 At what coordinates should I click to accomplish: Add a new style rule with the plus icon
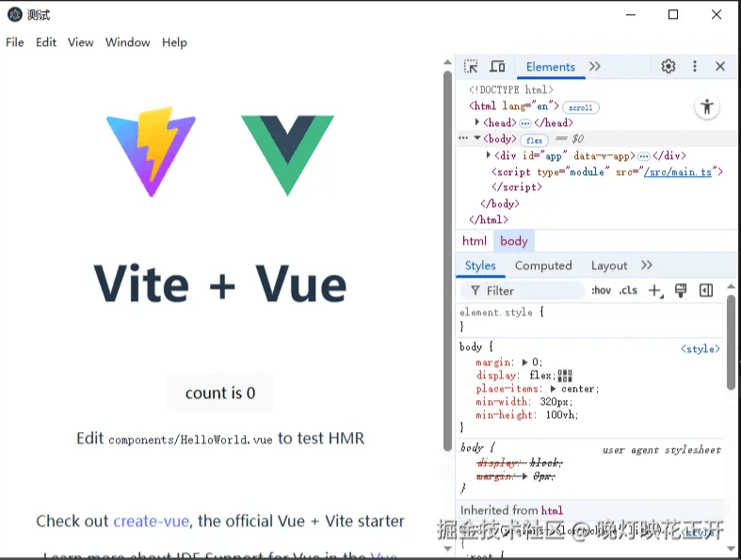coord(655,291)
